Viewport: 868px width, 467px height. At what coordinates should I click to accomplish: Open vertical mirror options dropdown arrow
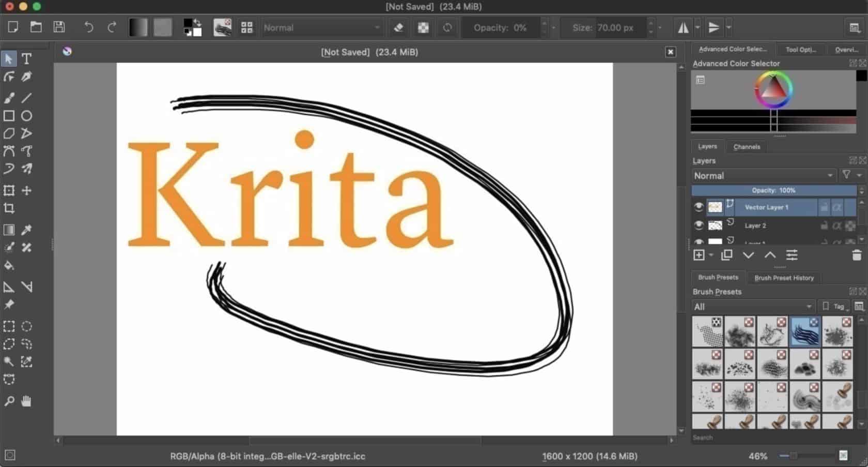click(729, 27)
